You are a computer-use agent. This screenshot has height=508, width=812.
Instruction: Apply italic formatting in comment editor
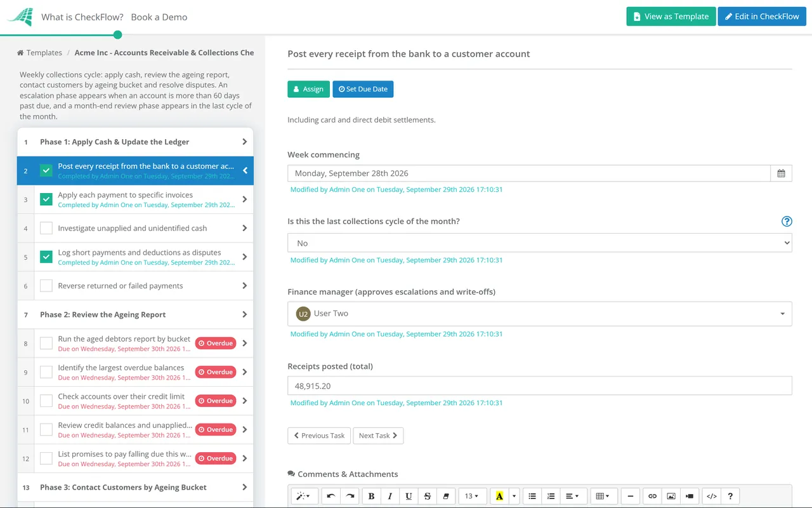pos(390,497)
